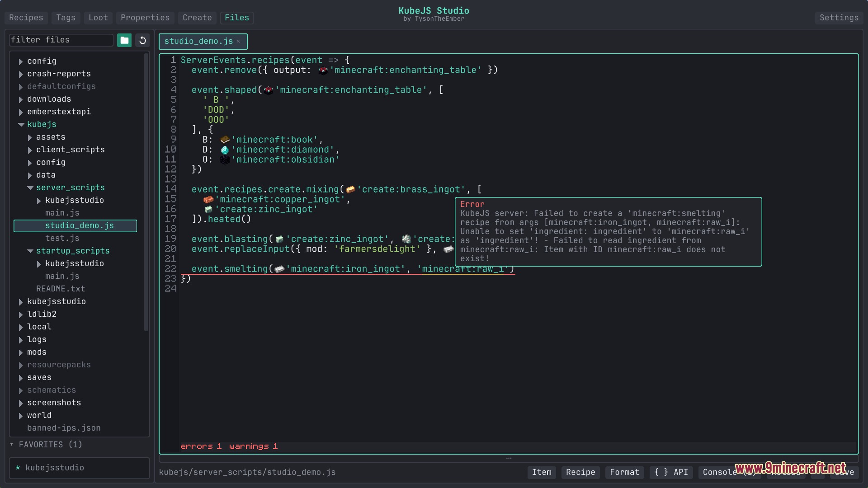The height and width of the screenshot is (488, 868).
Task: Click the Recipe button
Action: 580,472
